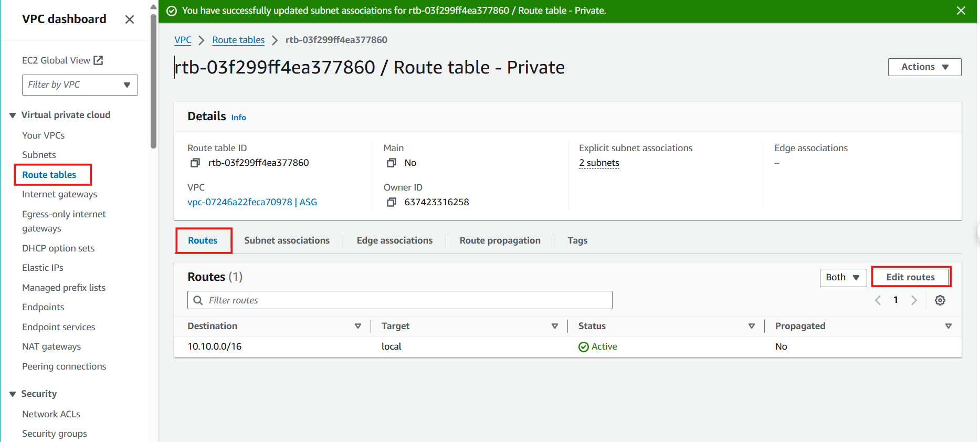
Task: Dismiss the green success notification banner
Action: click(x=961, y=10)
